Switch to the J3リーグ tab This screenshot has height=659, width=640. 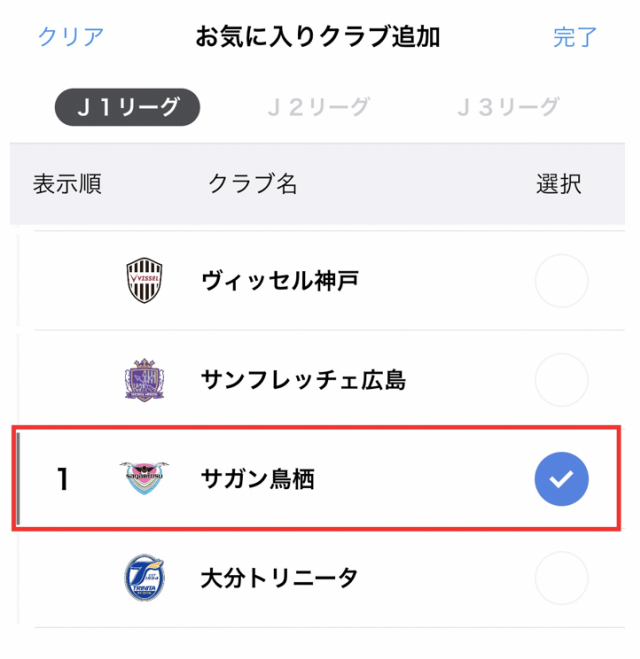pos(508,107)
